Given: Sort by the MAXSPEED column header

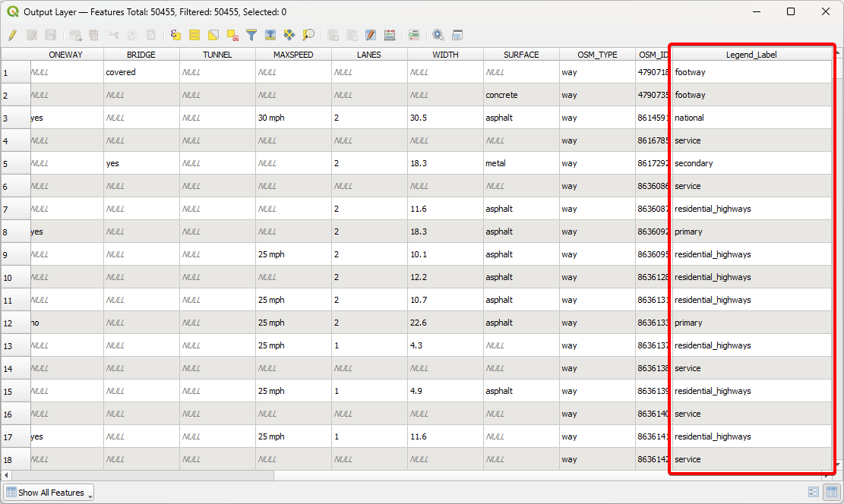Looking at the screenshot, I should point(292,54).
